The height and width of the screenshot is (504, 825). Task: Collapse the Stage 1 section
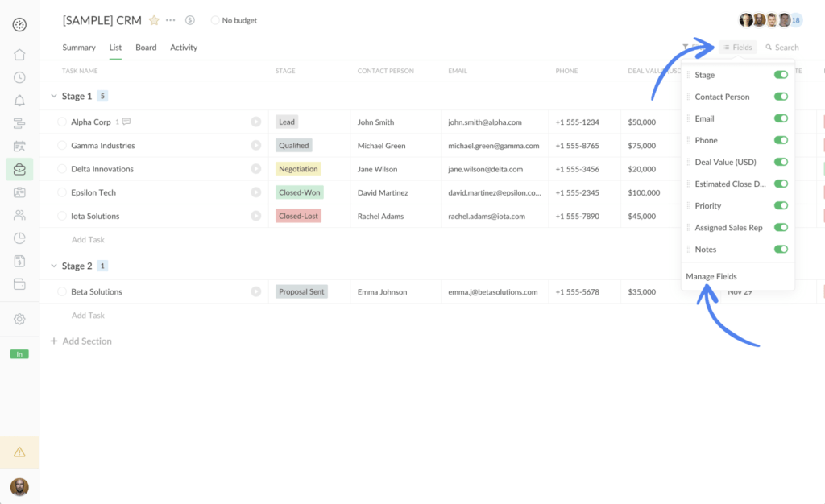pos(54,95)
